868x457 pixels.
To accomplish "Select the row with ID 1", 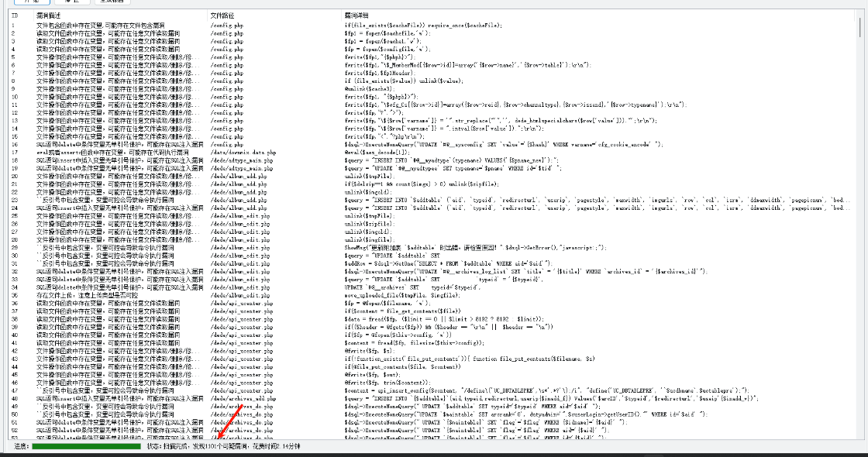I will click(x=432, y=26).
